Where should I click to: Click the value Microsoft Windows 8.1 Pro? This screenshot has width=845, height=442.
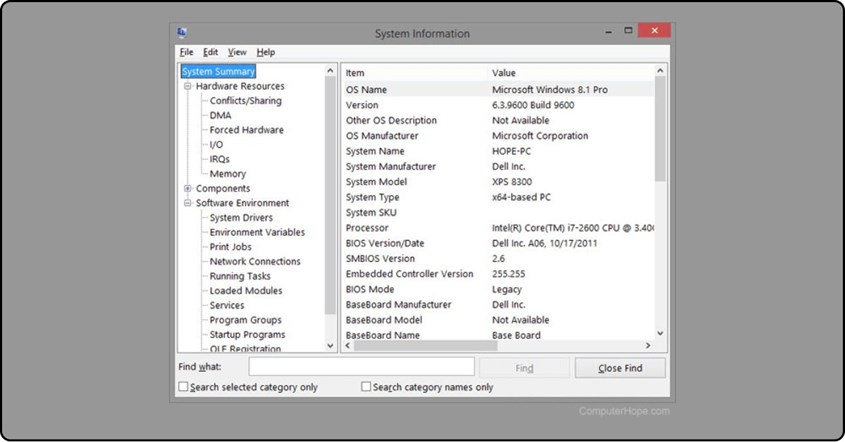tap(550, 89)
